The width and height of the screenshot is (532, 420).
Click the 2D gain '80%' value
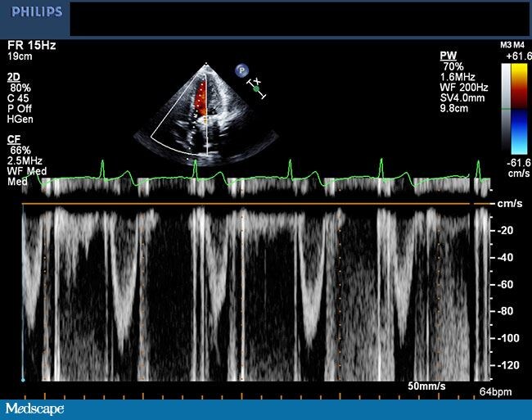[20, 88]
